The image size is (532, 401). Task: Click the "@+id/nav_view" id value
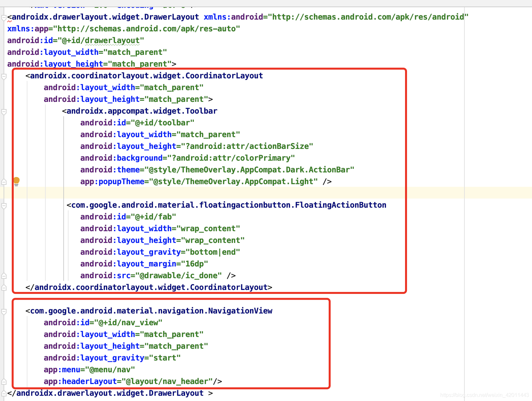tap(128, 323)
